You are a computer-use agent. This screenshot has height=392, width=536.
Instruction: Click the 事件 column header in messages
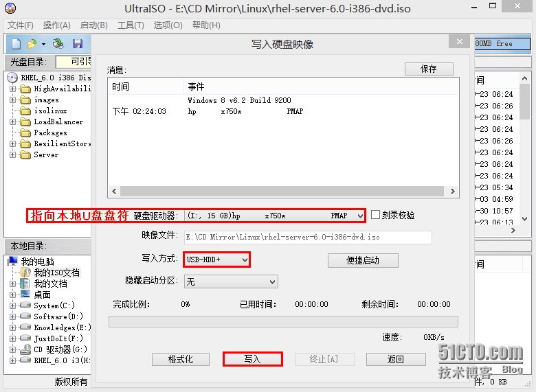click(322, 87)
